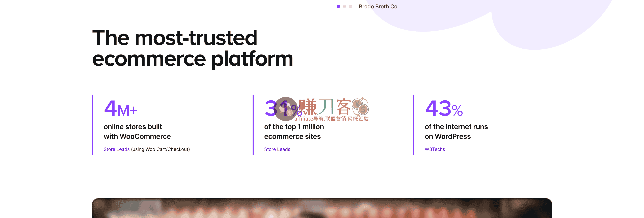Click the most-trusted ecommerce platform heading

pos(193,47)
